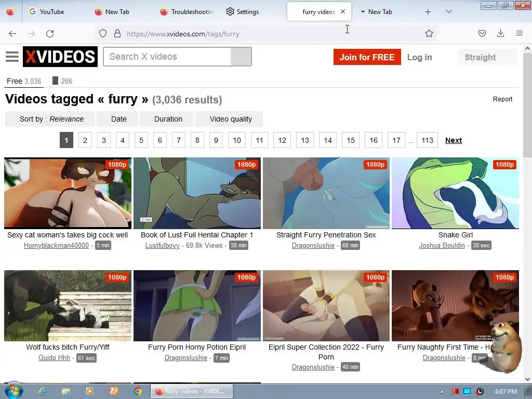This screenshot has height=399, width=532.
Task: Go to results page 2
Action: click(x=85, y=140)
